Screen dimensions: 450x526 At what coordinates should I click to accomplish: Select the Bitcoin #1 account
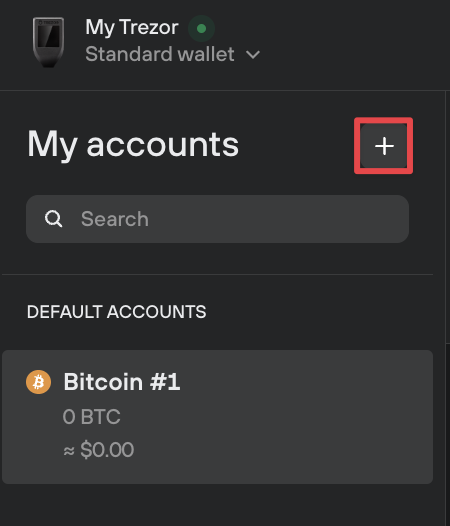(x=217, y=417)
